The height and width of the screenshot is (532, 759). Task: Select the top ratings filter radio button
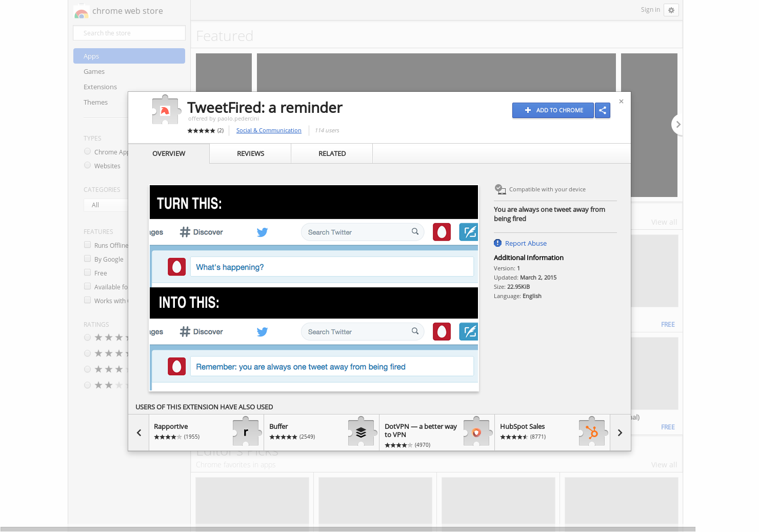tap(88, 337)
